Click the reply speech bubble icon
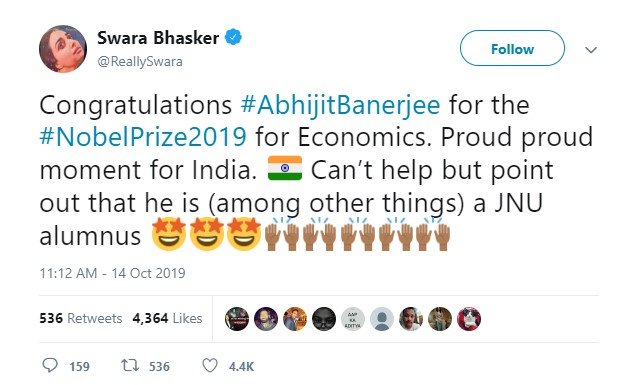 click(50, 365)
